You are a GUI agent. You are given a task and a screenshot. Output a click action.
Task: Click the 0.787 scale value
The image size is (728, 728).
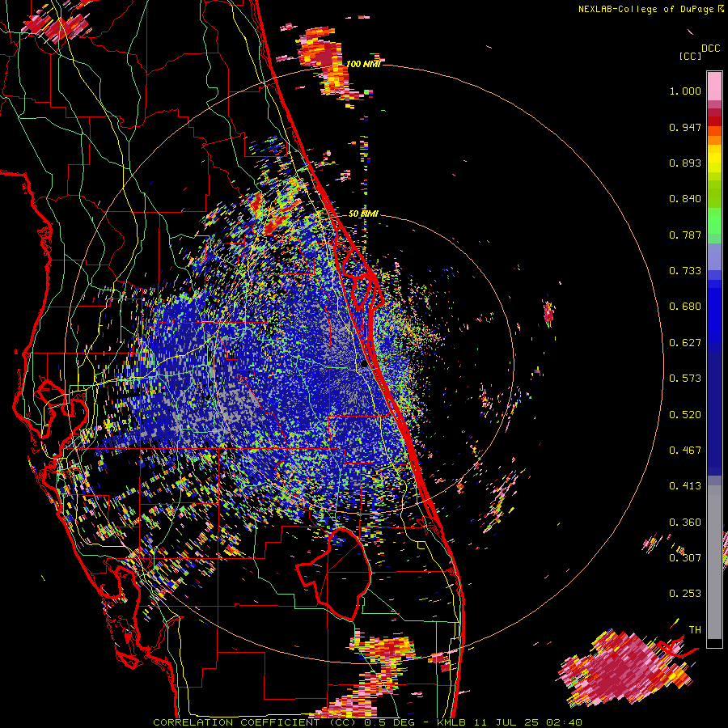(685, 235)
